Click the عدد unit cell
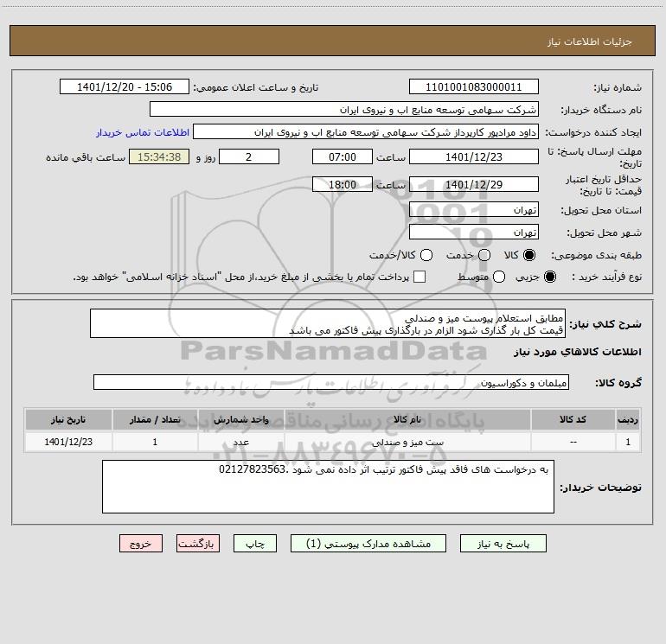The height and width of the screenshot is (644, 666). pos(240,442)
